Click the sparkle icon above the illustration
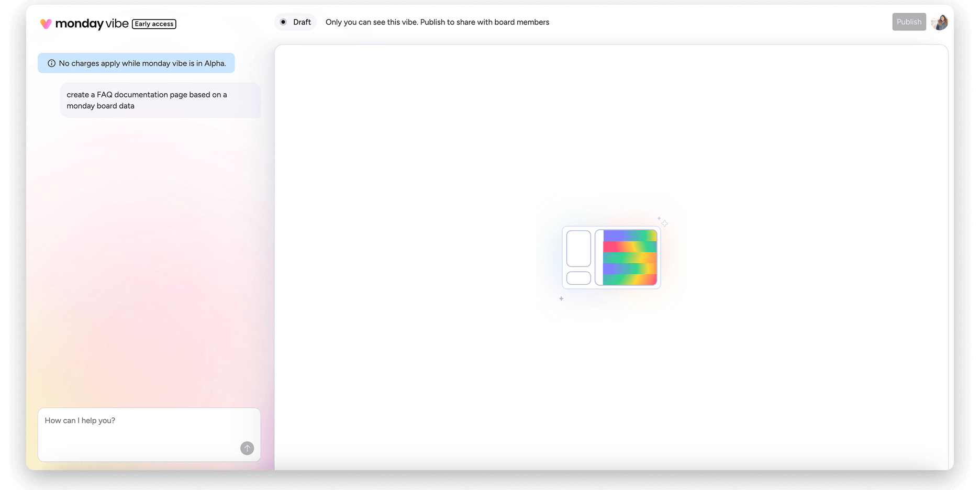Viewport: 980px width, 490px height. click(664, 222)
